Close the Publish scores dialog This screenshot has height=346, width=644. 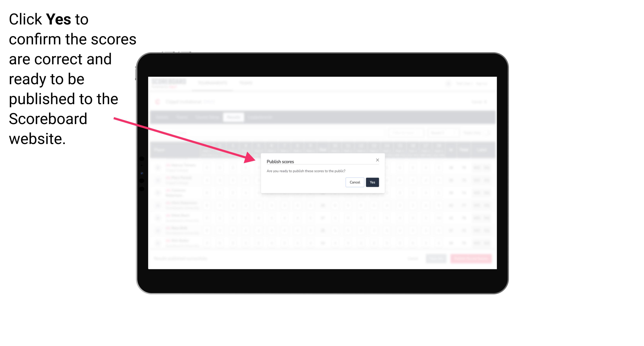point(377,159)
